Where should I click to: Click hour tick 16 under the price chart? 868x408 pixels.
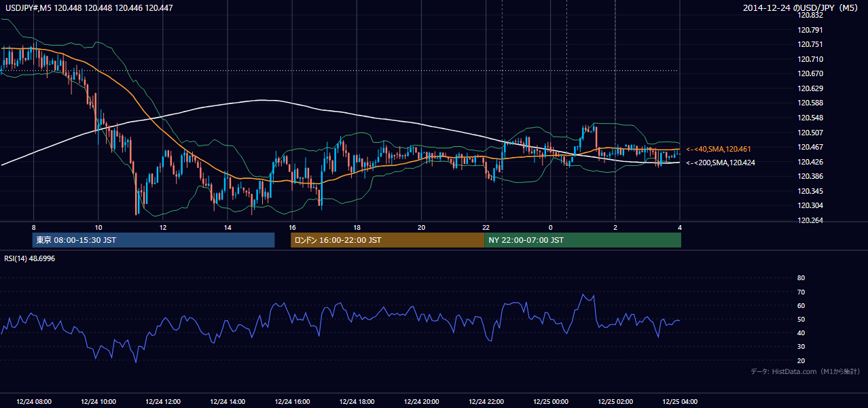[292, 227]
